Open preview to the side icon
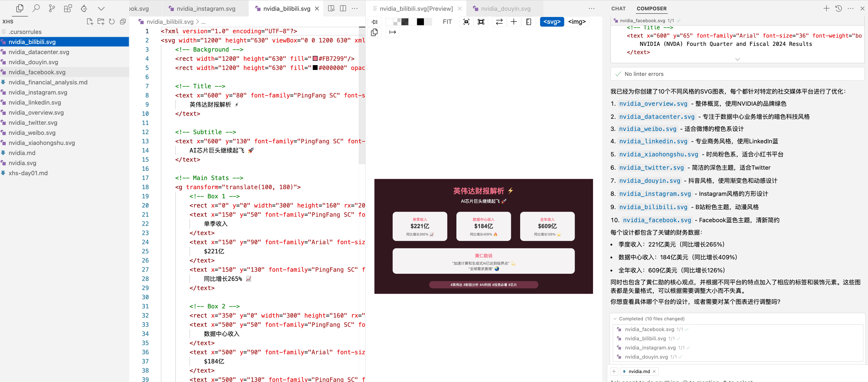The image size is (868, 382). [331, 8]
